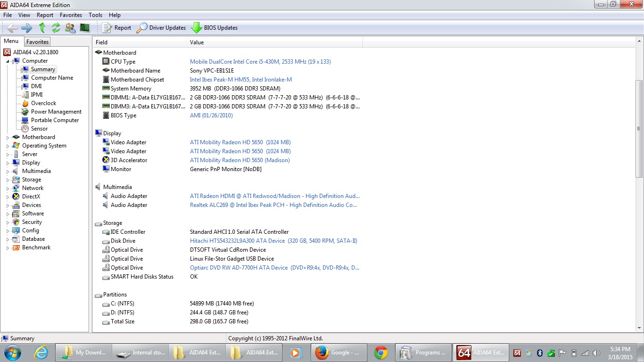The height and width of the screenshot is (362, 644).
Task: Select the SMART Hard Disks Status row
Action: tap(227, 277)
